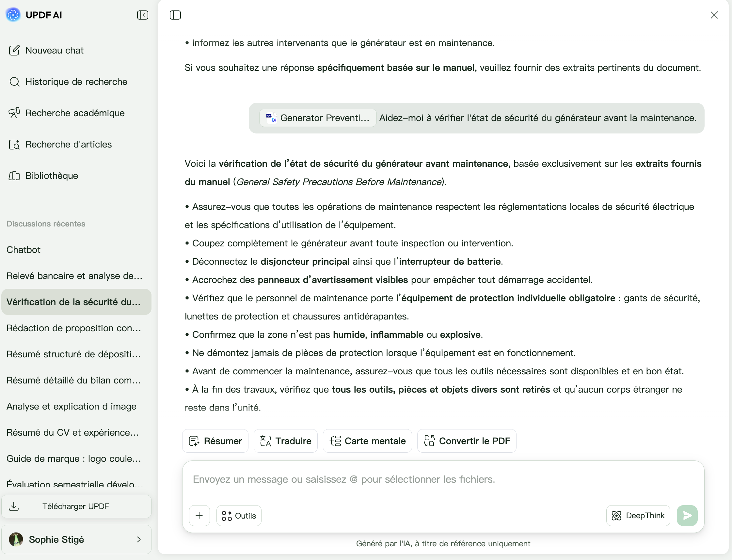732x560 pixels.
Task: Click the UPDF AI logo icon
Action: [13, 15]
